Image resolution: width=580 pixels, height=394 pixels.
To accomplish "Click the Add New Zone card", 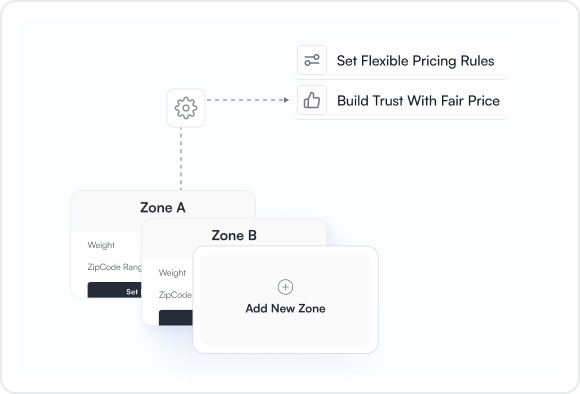I will click(285, 300).
